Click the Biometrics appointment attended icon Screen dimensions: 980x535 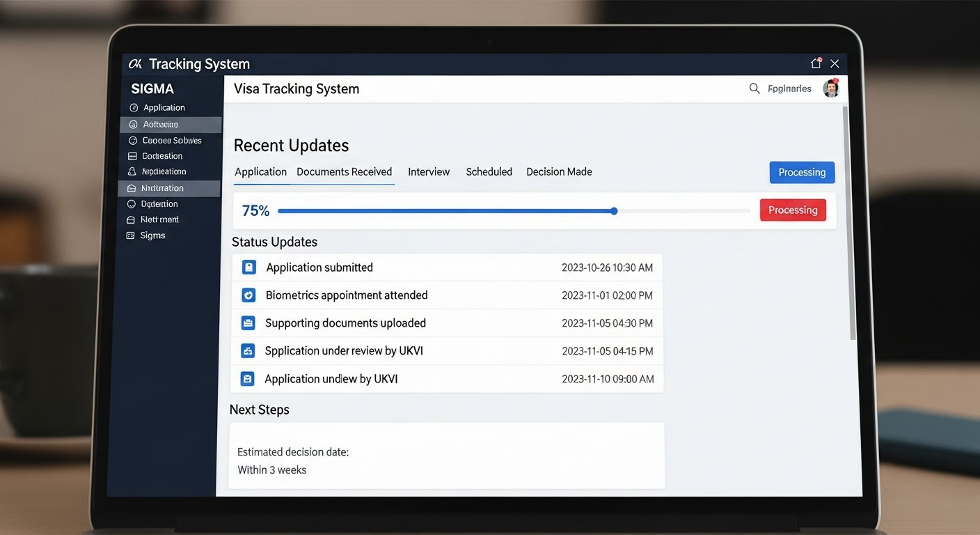point(248,295)
